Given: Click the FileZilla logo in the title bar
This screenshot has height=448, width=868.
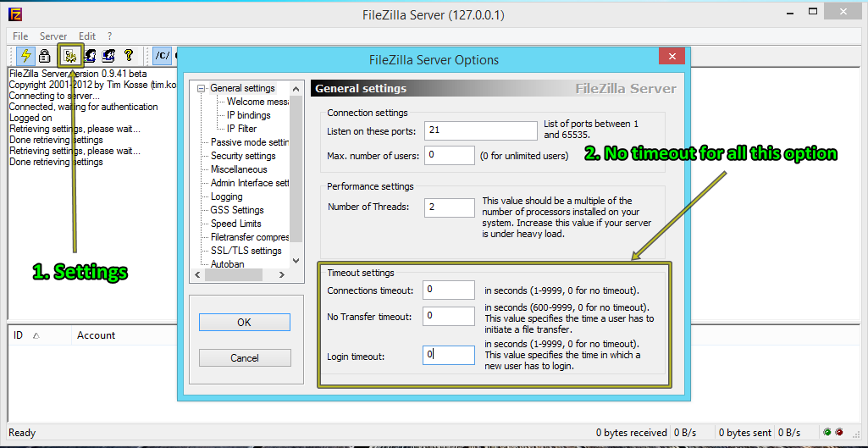Looking at the screenshot, I should pyautogui.click(x=16, y=14).
